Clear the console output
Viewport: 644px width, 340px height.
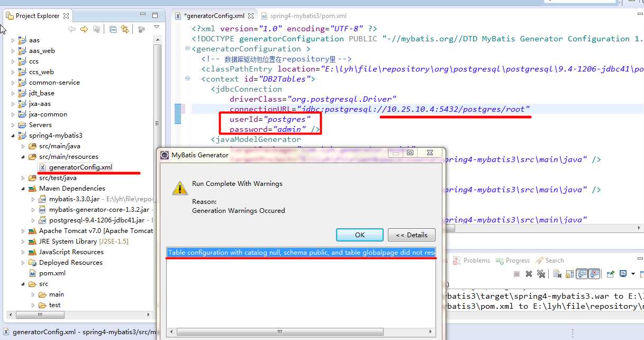click(557, 274)
